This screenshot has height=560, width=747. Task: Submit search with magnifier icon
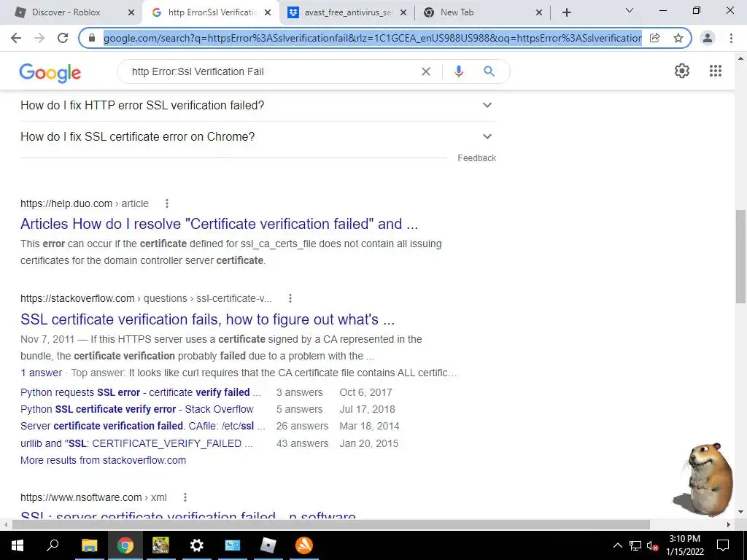point(489,71)
